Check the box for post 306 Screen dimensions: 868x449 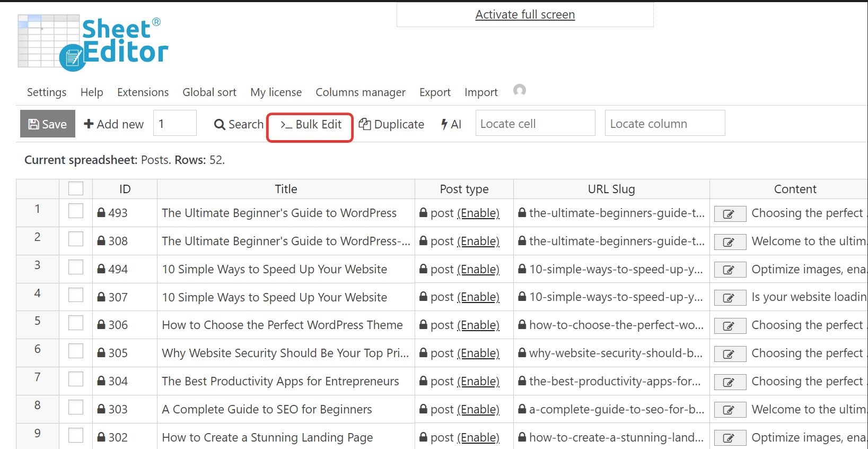[x=76, y=323]
